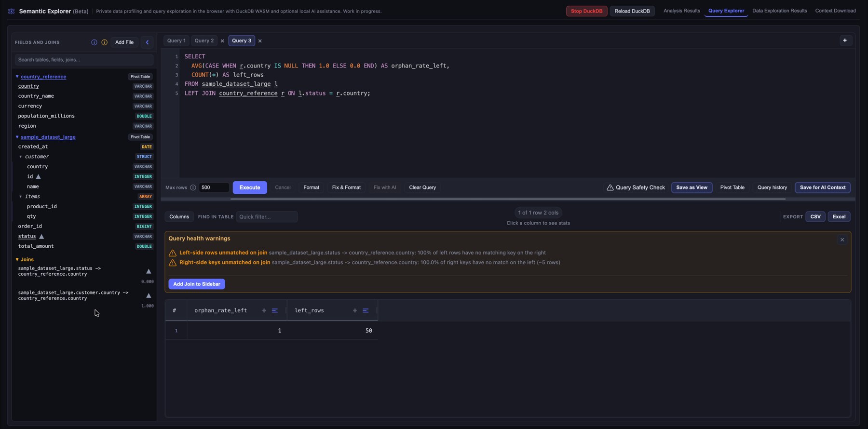This screenshot has height=429, width=868.
Task: Click the warning icon on the customer.country join
Action: (149, 295)
